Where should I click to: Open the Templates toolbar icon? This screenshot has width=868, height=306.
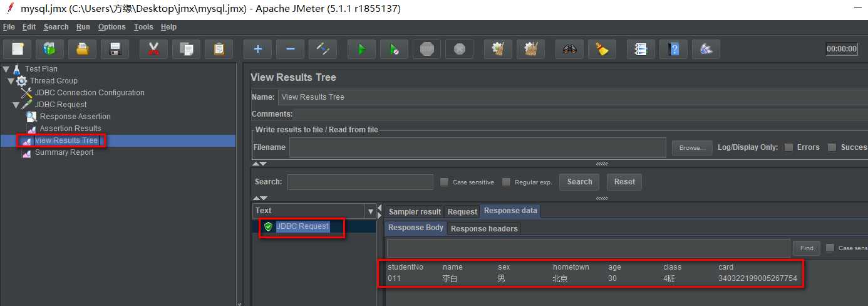(49, 49)
